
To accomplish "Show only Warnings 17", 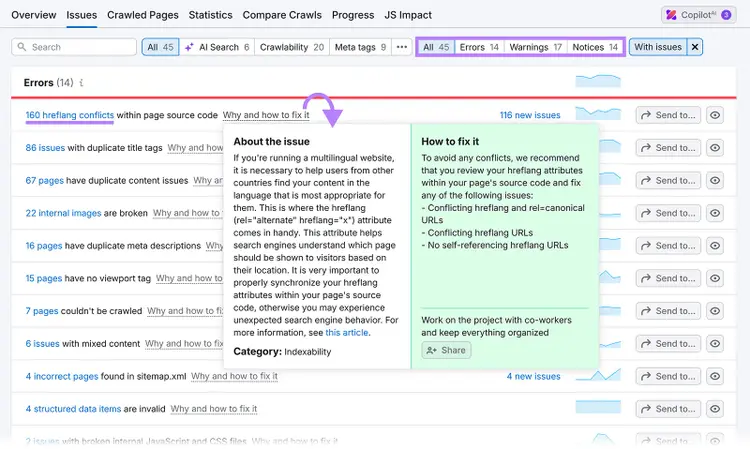I will tap(536, 47).
